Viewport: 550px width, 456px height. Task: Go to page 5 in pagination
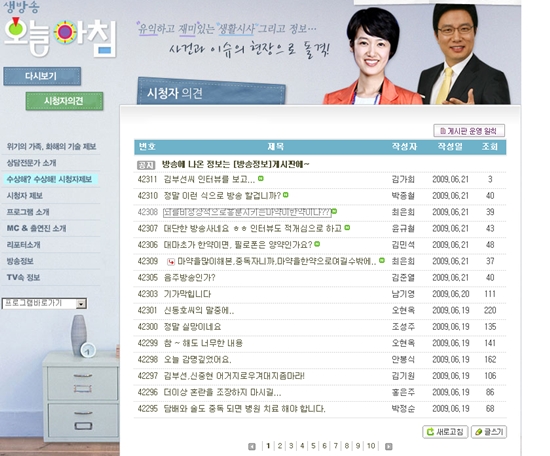pos(313,446)
